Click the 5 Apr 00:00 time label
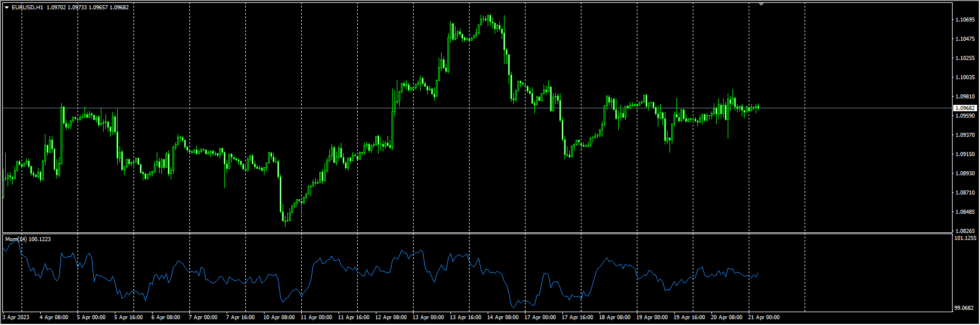Image resolution: width=980 pixels, height=325 pixels. tap(91, 317)
